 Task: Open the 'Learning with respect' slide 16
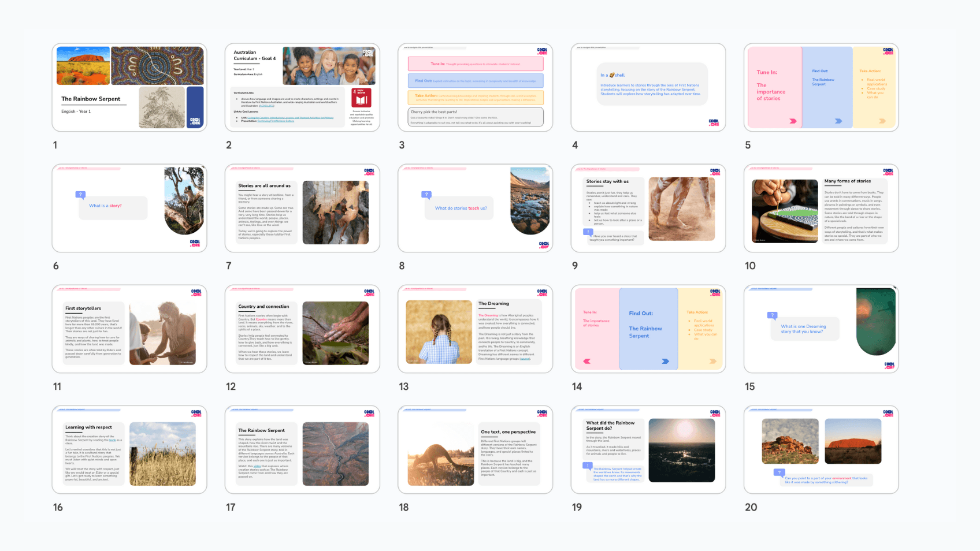(x=129, y=449)
